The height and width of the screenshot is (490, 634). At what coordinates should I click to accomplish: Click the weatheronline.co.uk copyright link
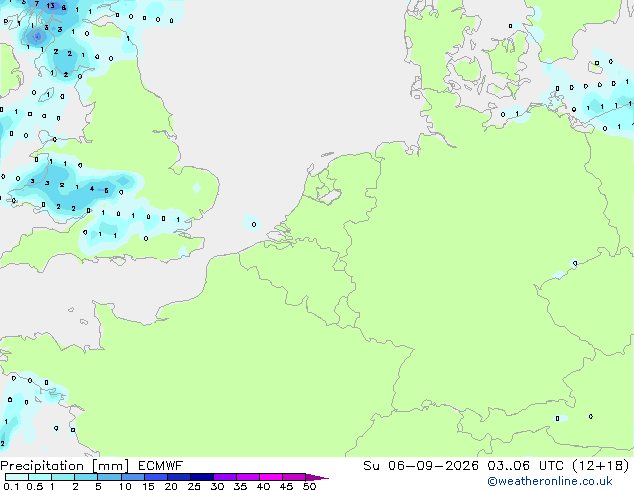point(550,481)
